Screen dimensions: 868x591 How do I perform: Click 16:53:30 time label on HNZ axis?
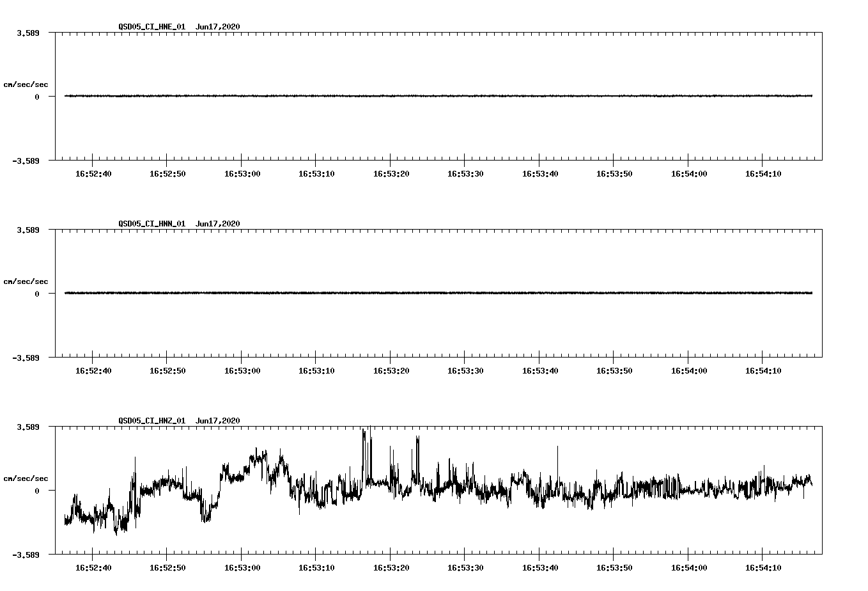(465, 568)
